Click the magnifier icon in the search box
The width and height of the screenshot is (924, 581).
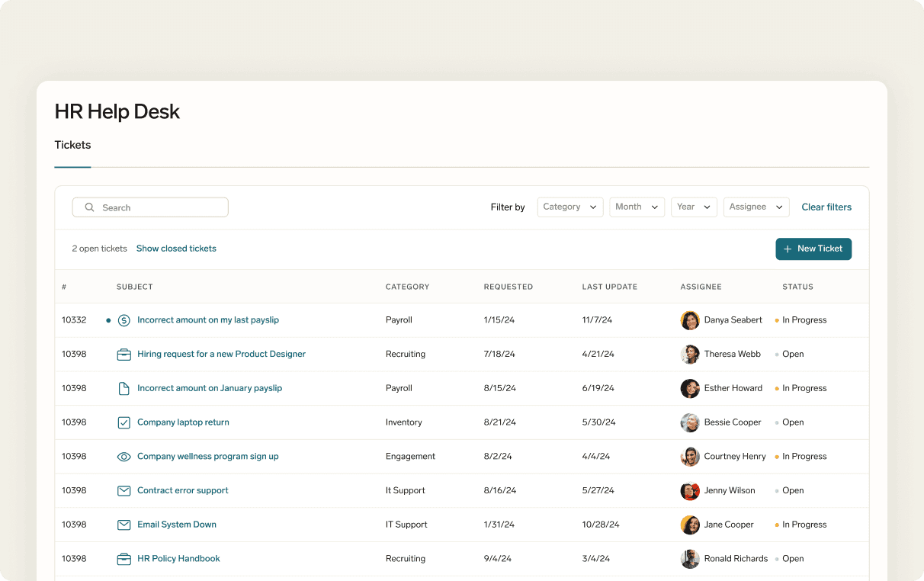point(90,207)
